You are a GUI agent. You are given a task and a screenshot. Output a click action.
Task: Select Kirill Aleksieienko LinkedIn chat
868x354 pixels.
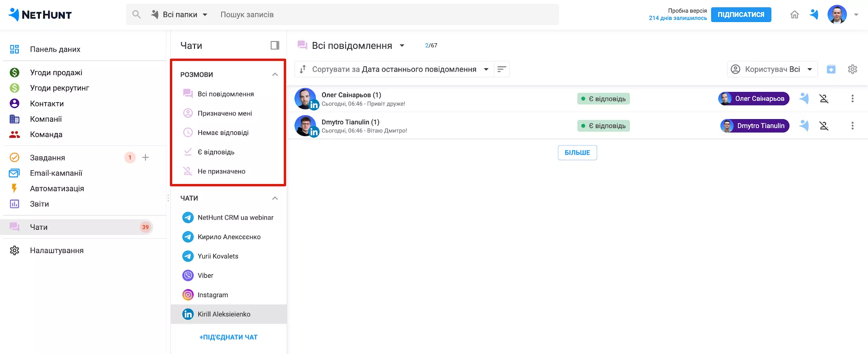228,314
